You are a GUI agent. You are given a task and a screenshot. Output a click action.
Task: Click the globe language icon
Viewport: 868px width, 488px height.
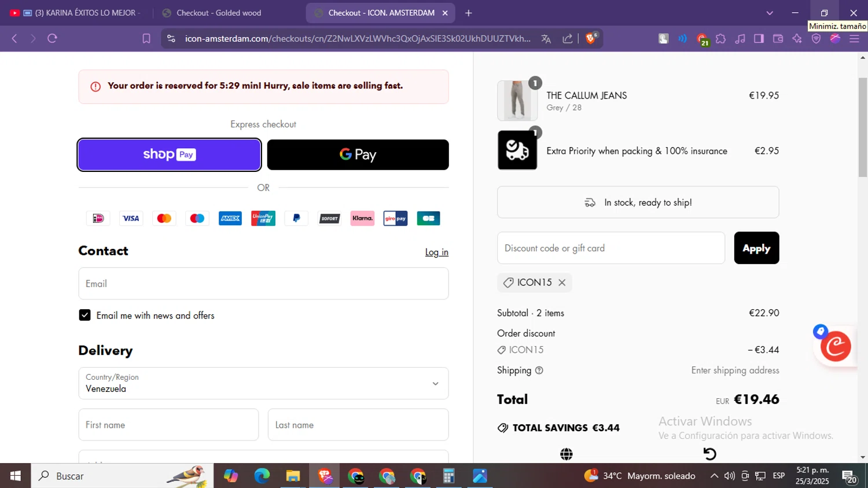point(567,454)
